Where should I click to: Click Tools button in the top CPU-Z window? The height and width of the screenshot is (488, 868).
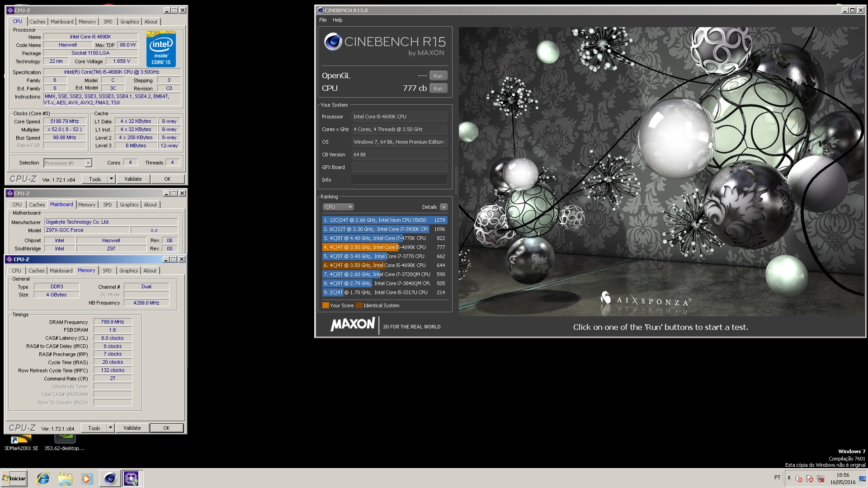click(95, 179)
